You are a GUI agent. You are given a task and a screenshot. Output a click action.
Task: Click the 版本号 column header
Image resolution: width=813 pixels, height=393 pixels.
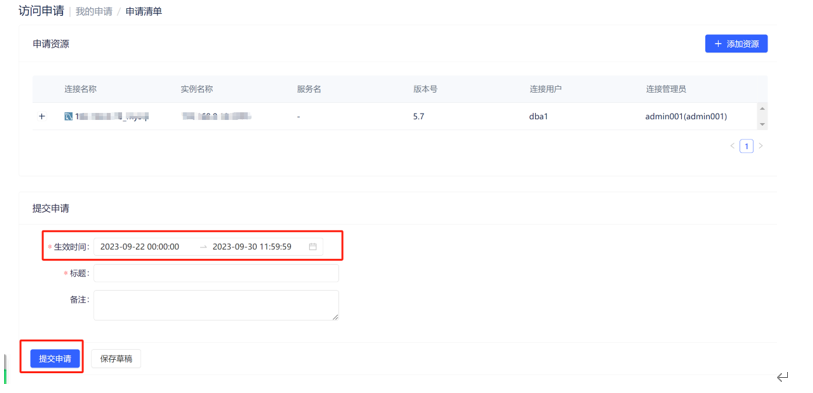[425, 89]
